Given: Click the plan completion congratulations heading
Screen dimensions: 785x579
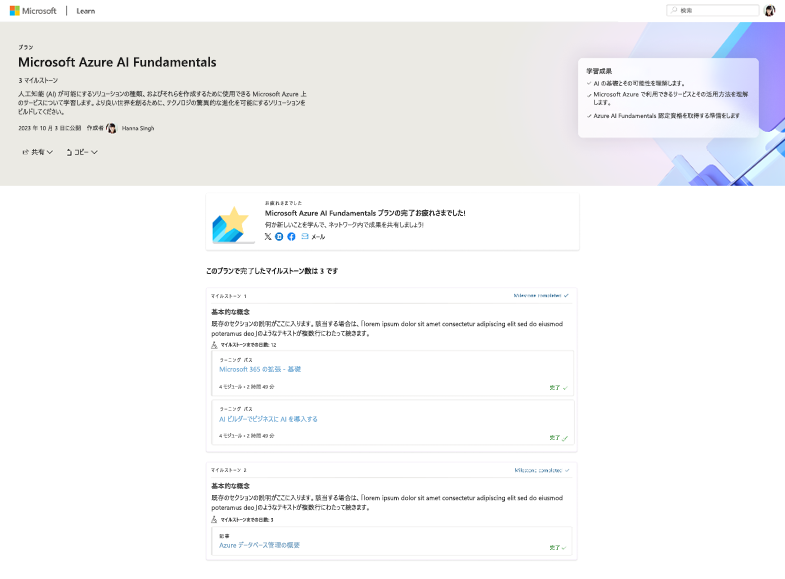Looking at the screenshot, I should coord(365,213).
